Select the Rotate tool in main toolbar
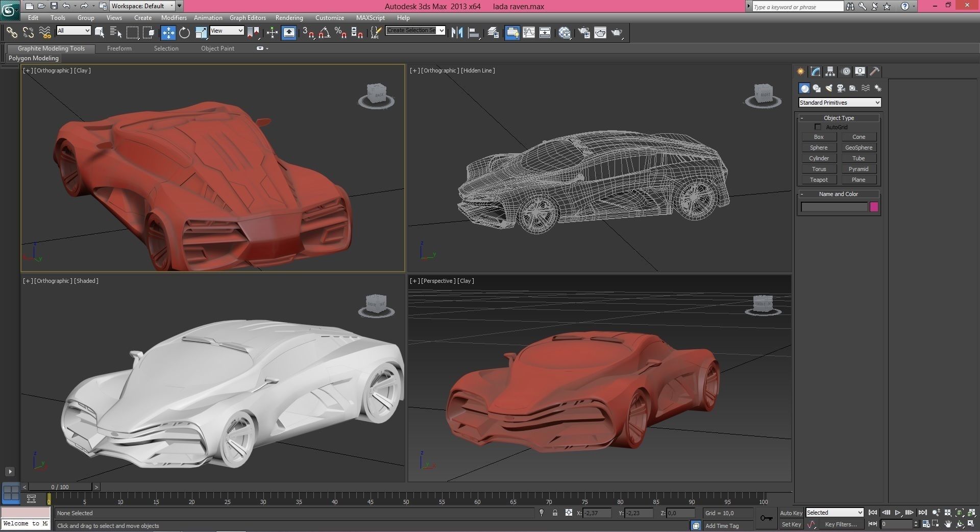The height and width of the screenshot is (532, 980). pyautogui.click(x=184, y=33)
